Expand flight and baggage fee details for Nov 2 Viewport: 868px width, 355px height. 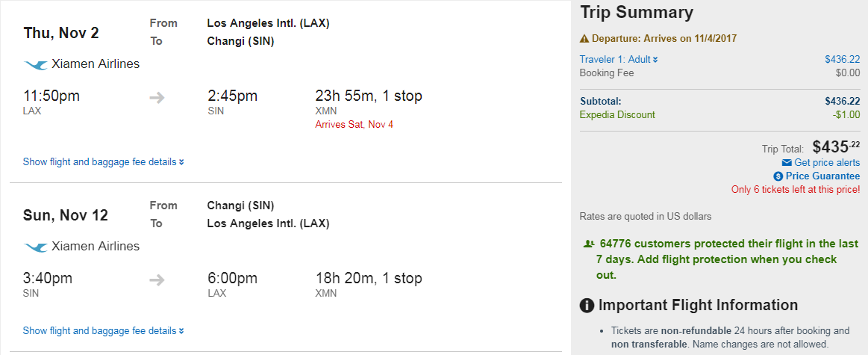103,162
